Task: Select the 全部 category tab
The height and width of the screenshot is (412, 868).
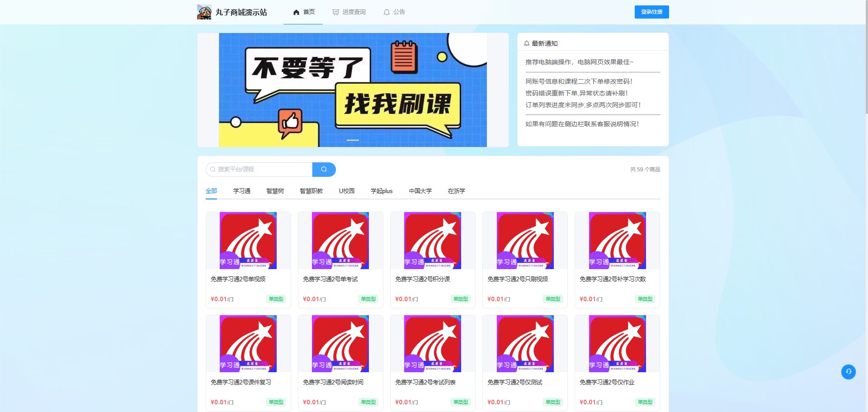Action: [x=211, y=191]
